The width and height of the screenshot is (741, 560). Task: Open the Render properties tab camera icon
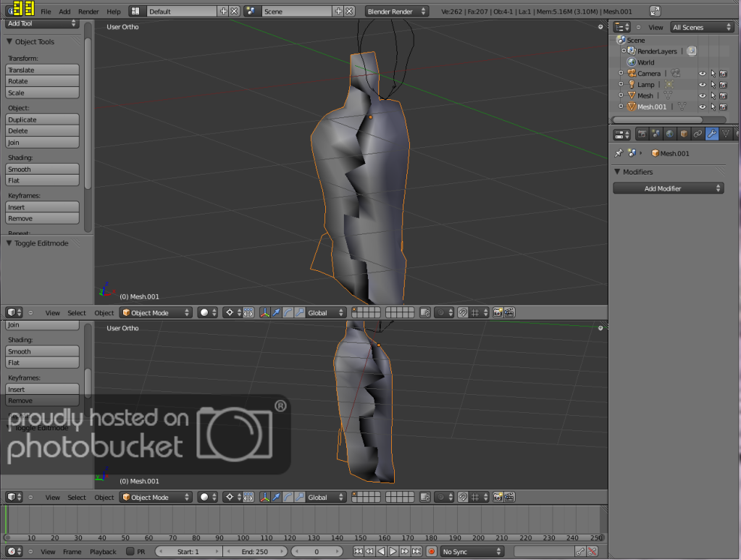[642, 134]
